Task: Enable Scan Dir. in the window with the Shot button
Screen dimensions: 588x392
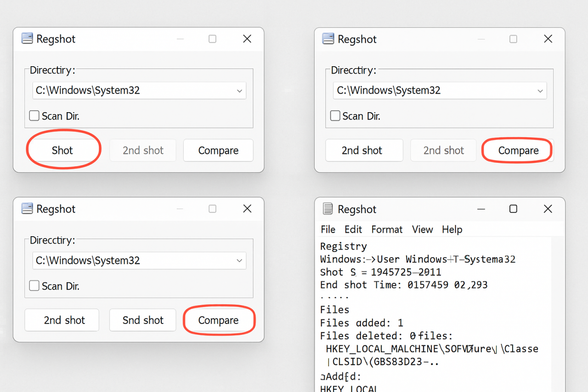Action: pos(34,116)
